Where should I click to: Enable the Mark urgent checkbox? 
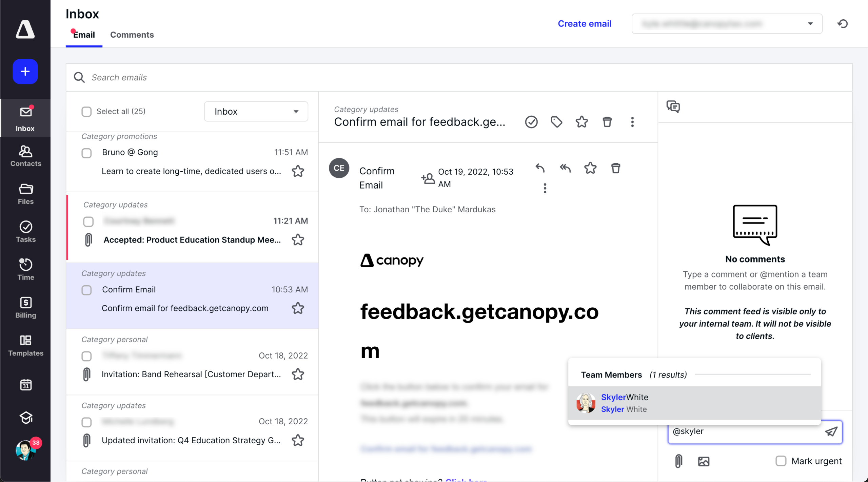point(781,461)
